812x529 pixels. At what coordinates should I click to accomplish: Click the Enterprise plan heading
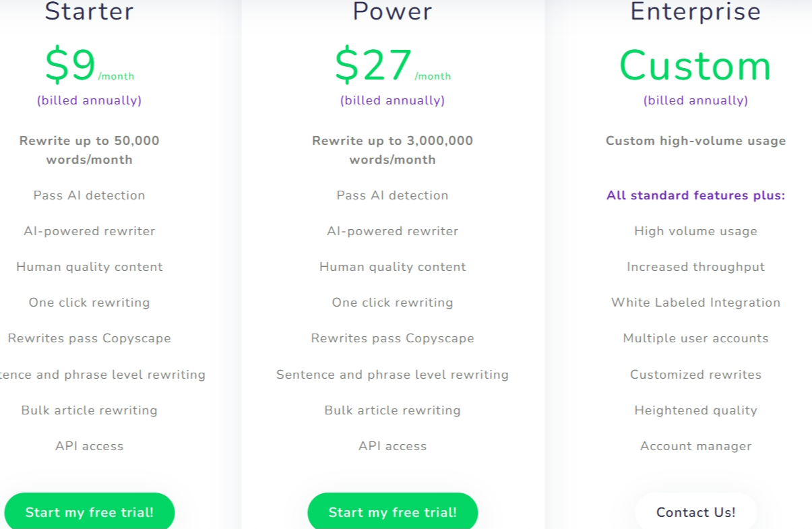[695, 11]
